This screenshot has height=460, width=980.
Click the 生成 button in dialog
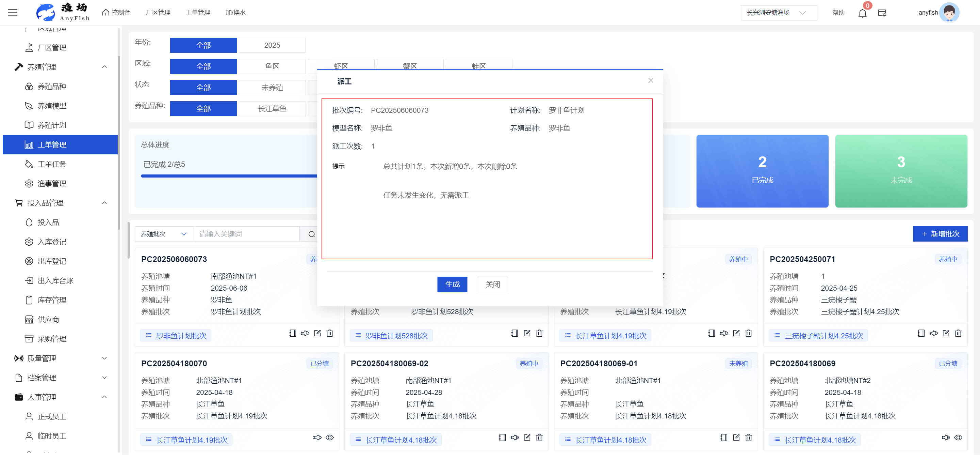[452, 285]
